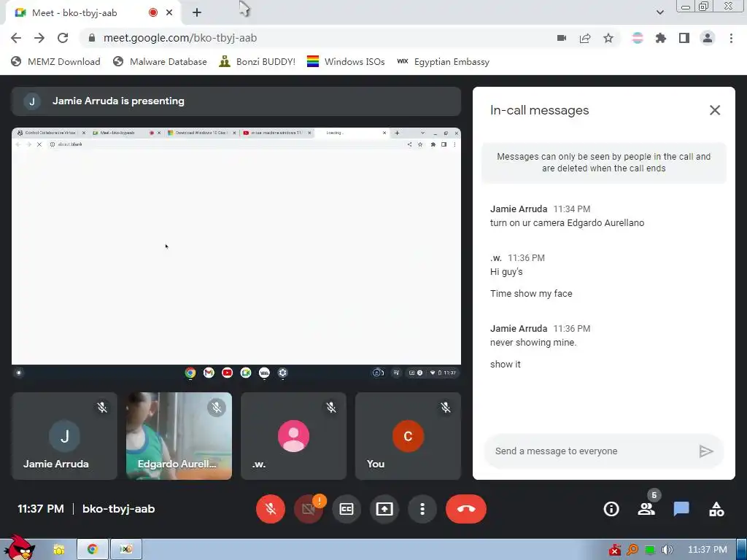Screen dimensions: 747x560
Task: Open the Activities shapes icon
Action: coord(716,509)
